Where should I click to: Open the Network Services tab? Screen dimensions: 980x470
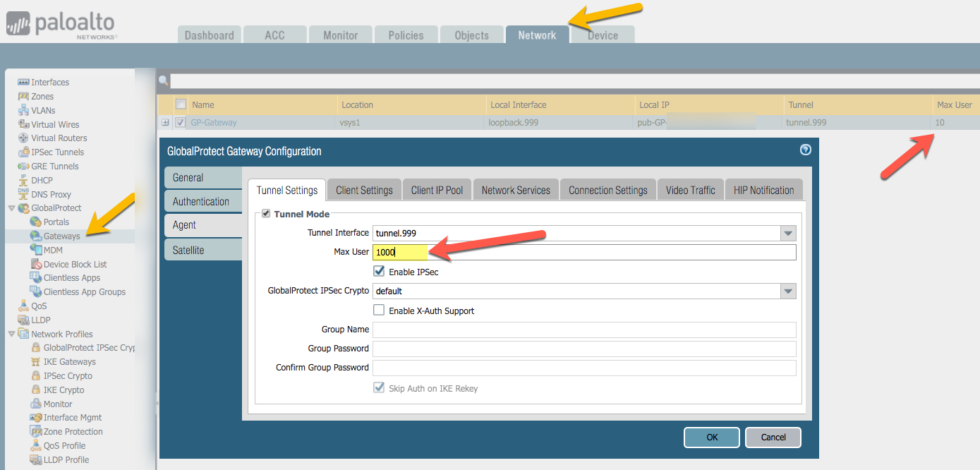(x=516, y=190)
